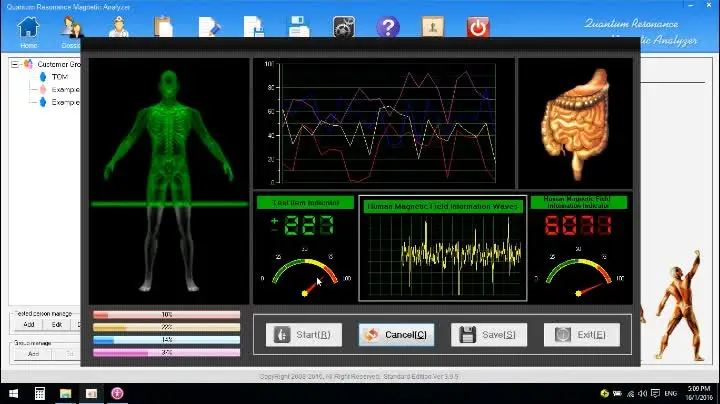Image resolution: width=720 pixels, height=404 pixels.
Task: Open help via the purple question mark
Action: (388, 27)
